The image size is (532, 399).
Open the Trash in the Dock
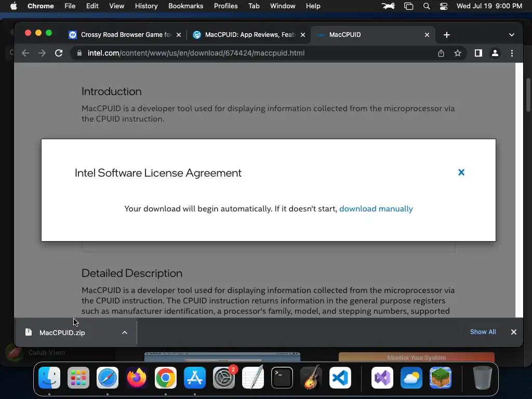482,378
